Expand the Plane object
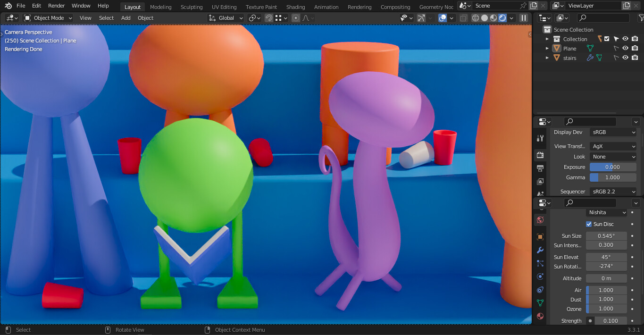 click(x=547, y=48)
